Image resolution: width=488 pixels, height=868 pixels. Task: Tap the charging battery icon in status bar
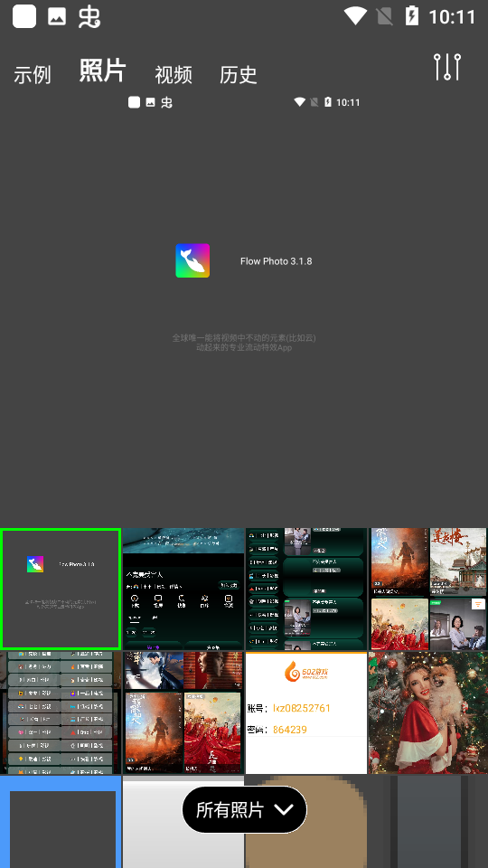pyautogui.click(x=412, y=16)
